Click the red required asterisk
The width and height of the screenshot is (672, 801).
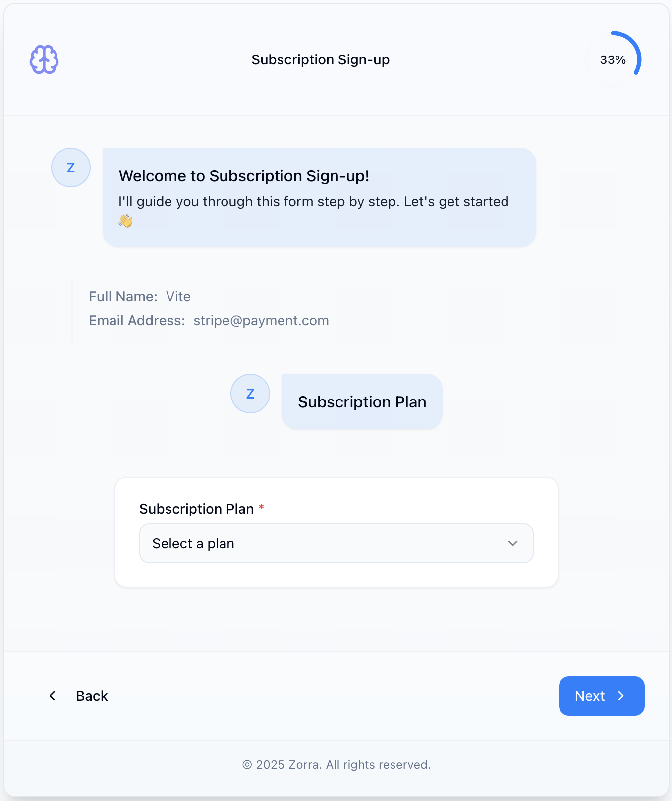(261, 508)
